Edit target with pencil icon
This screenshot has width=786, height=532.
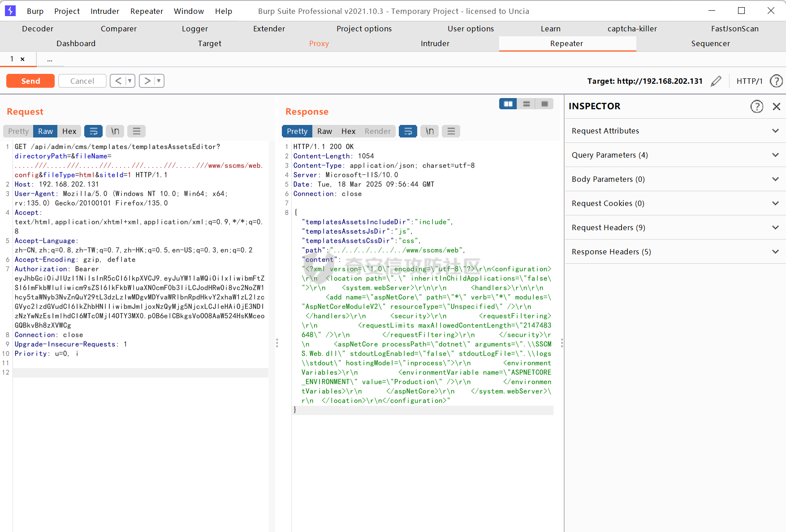click(716, 81)
